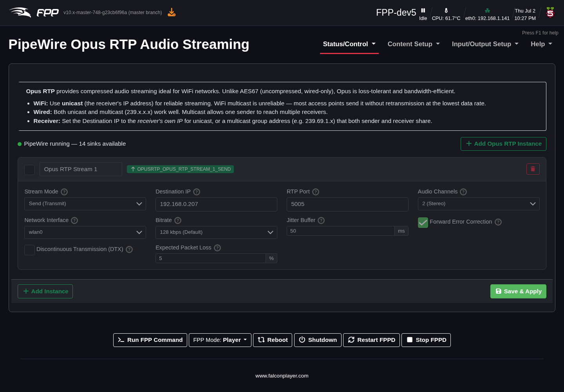Open www.falconplayer.com link

(282, 376)
